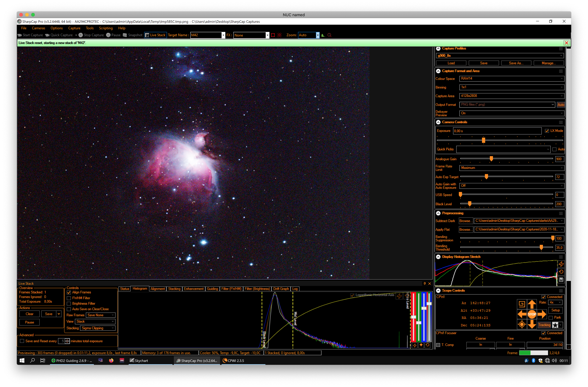This screenshot has height=387, width=588.
Task: Move scope with the up arrow
Action: 532,304
